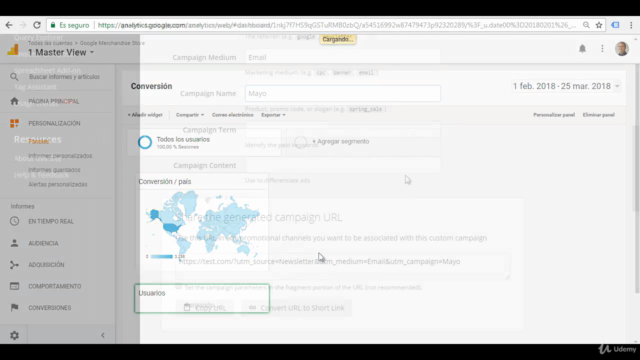Image resolution: width=640 pixels, height=360 pixels.
Task: Click the Audiencia person icon
Action: tap(14, 243)
